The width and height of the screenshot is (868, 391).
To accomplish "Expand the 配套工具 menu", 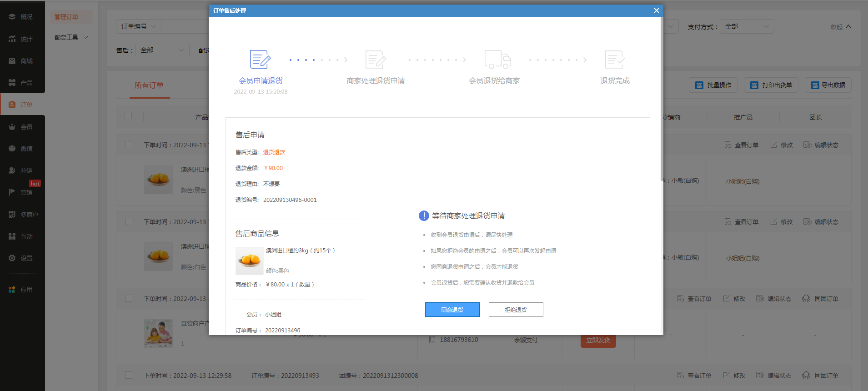I will (x=71, y=37).
